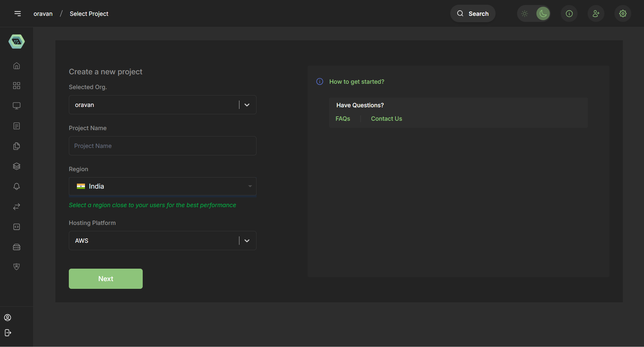
Task: Open the layers/stack section in the sidebar
Action: [x=16, y=166]
